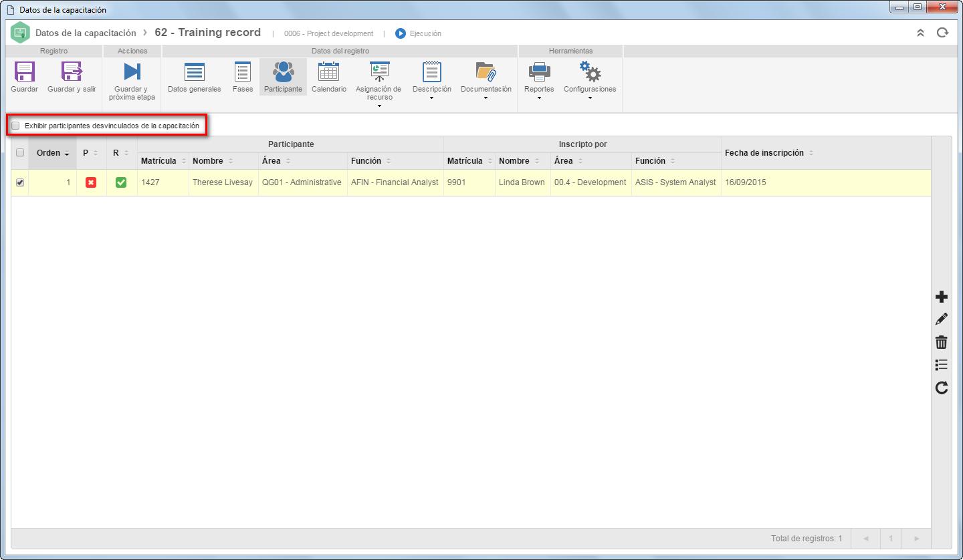The height and width of the screenshot is (560, 963).
Task: Expand the Reportes dropdown arrow
Action: tap(539, 98)
